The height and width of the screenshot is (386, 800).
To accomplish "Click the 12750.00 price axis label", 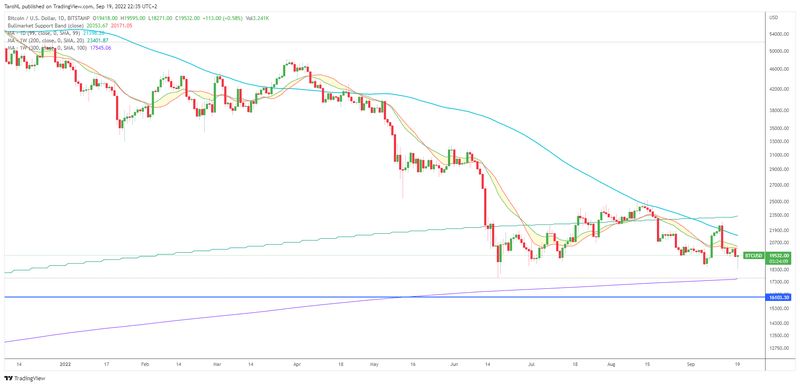I will 779,348.
